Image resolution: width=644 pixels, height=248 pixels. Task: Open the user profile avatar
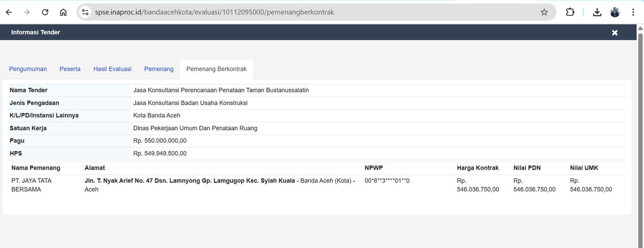tap(615, 12)
